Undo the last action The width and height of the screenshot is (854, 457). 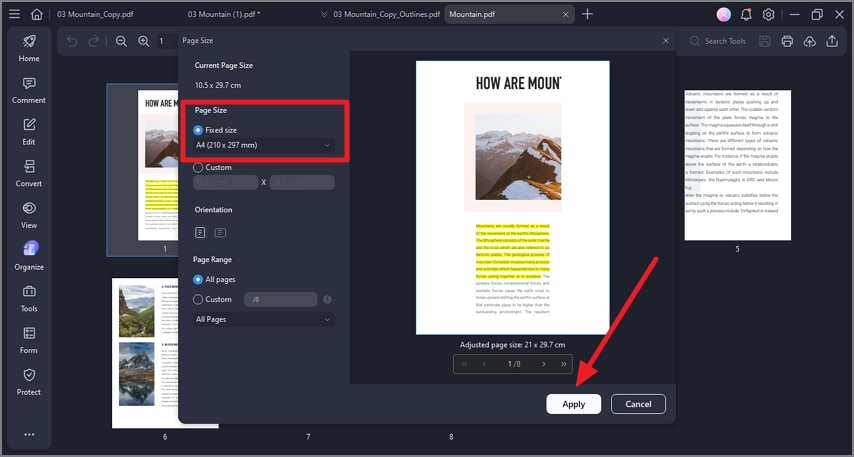tap(72, 41)
